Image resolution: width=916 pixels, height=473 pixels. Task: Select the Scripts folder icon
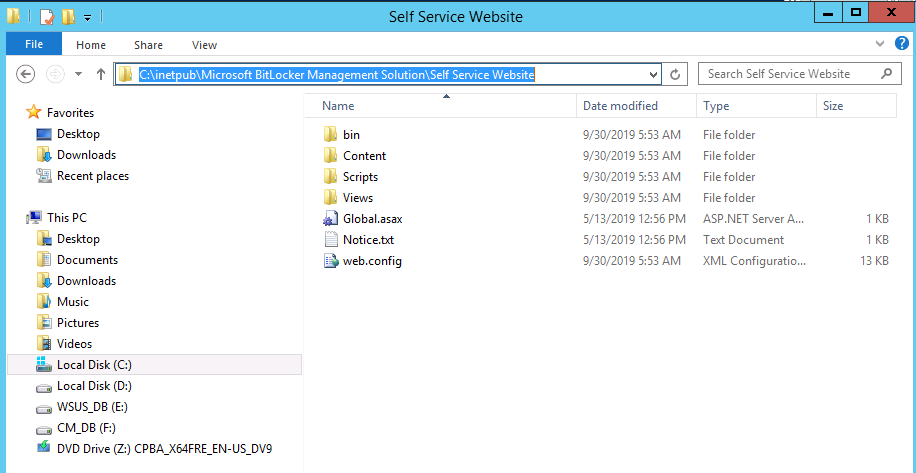[x=331, y=177]
